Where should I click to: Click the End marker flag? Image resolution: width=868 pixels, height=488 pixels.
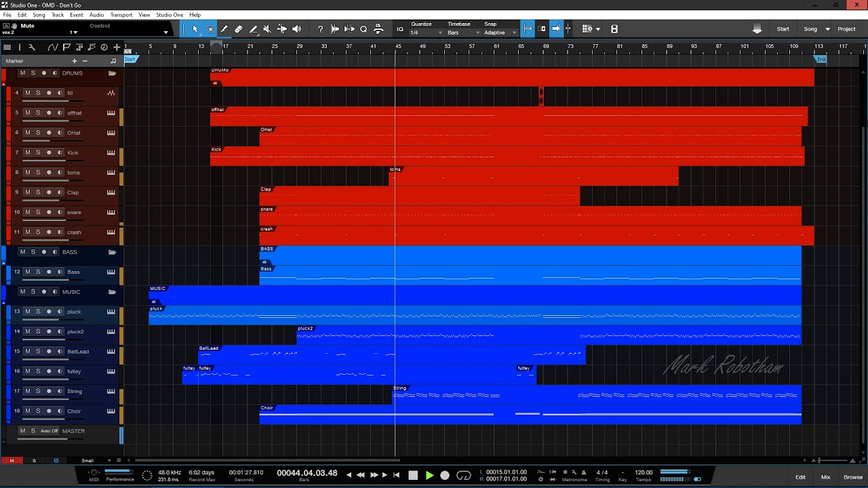tap(821, 60)
